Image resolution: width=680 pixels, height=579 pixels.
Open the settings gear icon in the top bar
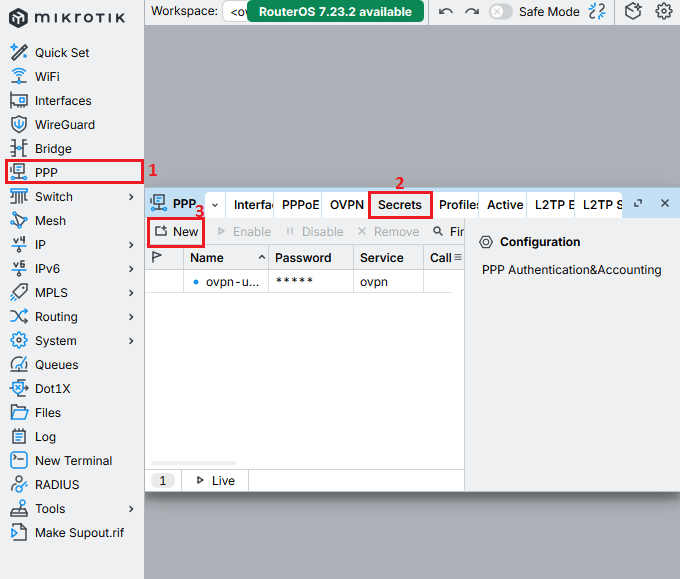click(664, 11)
